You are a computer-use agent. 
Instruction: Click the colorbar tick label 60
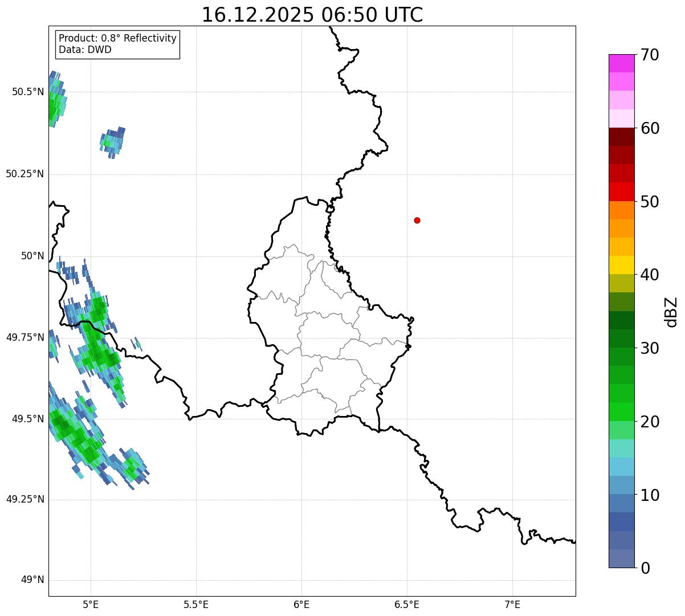tap(650, 128)
